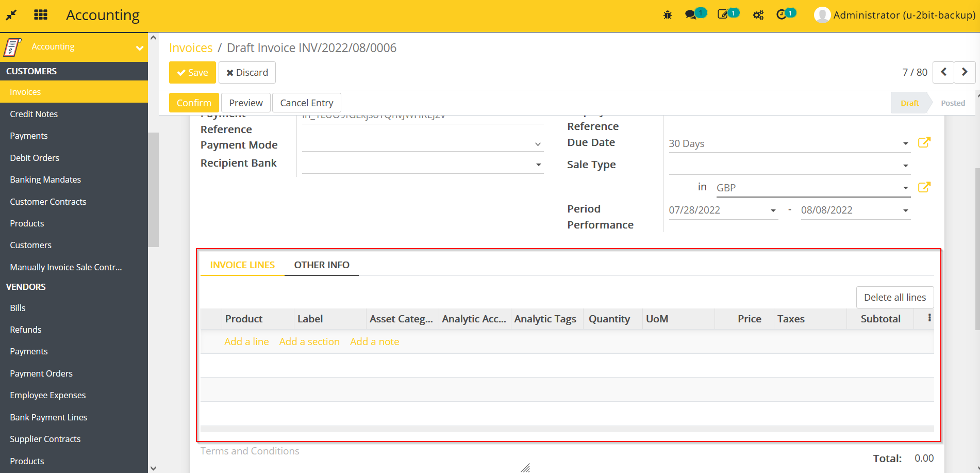This screenshot has height=473, width=980.
Task: Expand the Recipient Bank dropdown
Action: [x=538, y=165]
